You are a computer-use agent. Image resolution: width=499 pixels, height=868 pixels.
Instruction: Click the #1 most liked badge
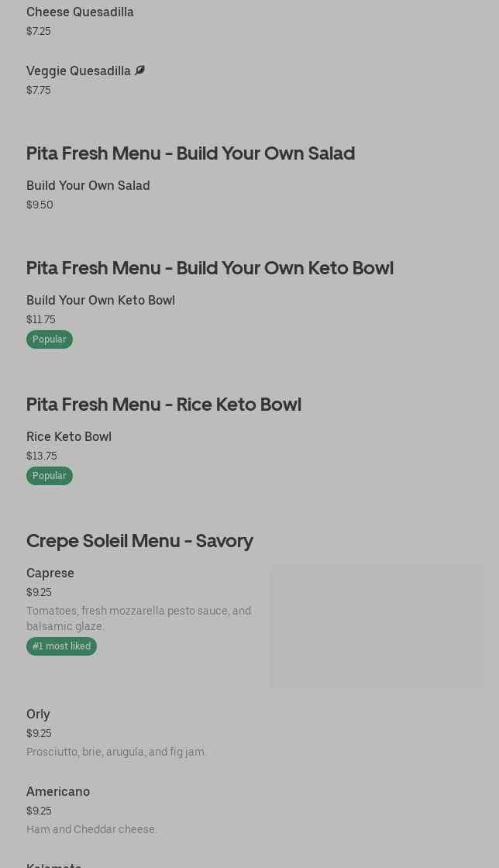61,646
